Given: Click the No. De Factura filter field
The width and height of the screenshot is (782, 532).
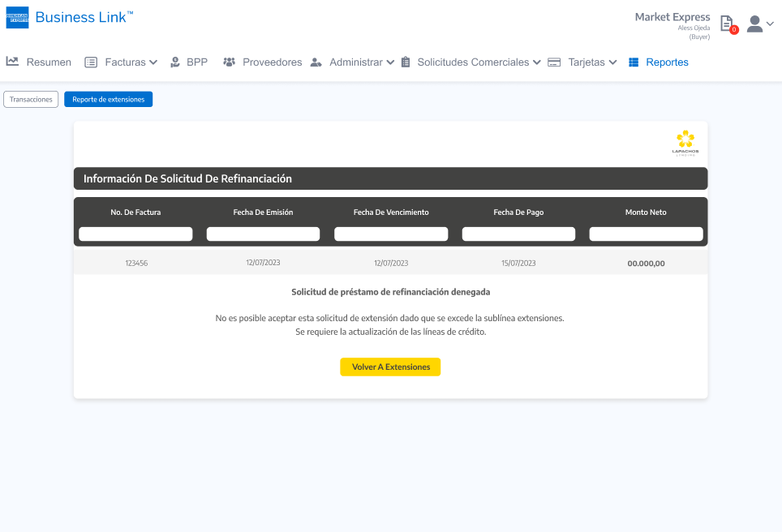Looking at the screenshot, I should click(x=135, y=234).
